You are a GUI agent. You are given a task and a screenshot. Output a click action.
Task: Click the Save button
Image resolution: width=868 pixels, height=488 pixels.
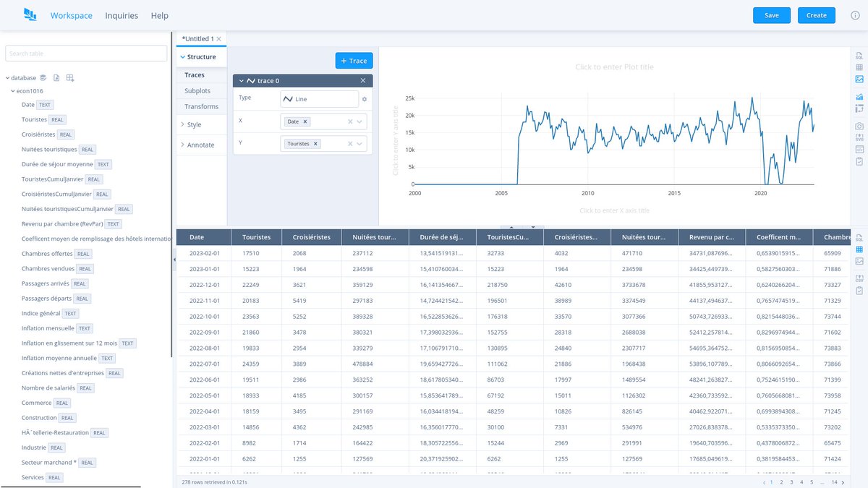(x=772, y=15)
